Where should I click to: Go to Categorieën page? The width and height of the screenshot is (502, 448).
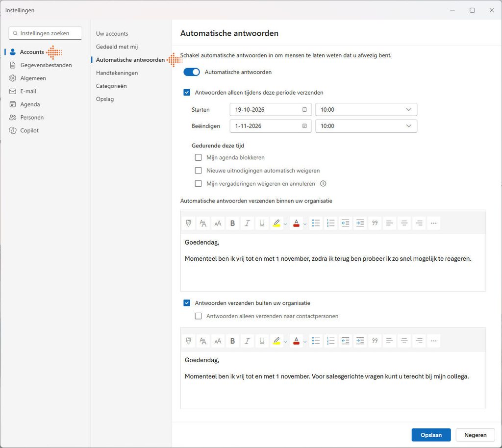tap(111, 86)
